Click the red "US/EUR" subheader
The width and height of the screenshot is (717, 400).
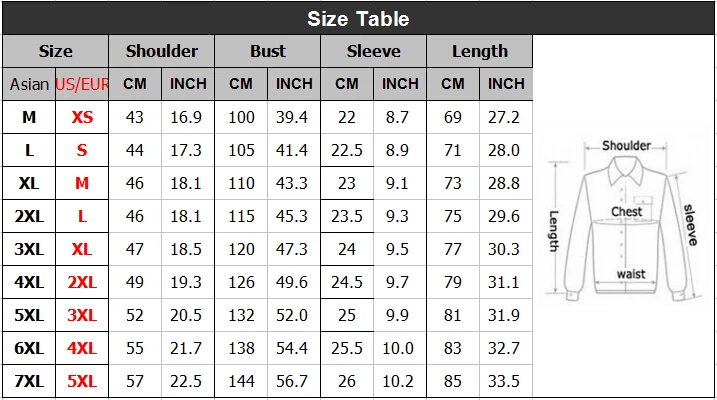tap(82, 84)
